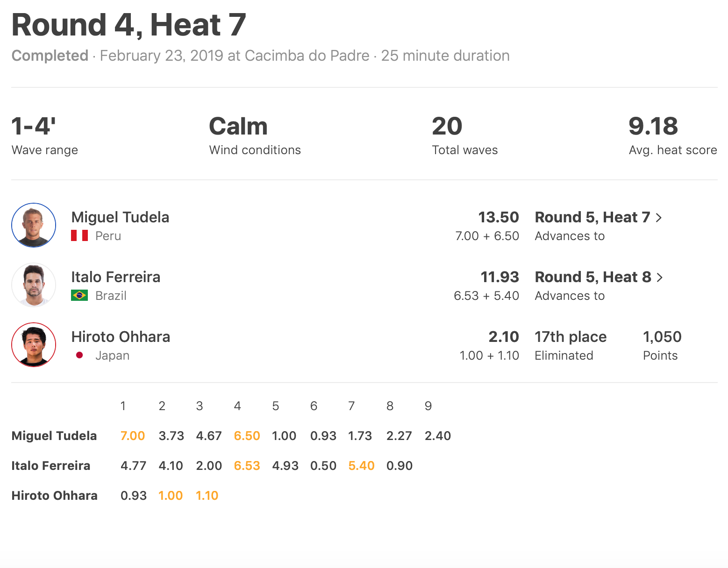Click Miguel Tudela's highlighted 7.00 wave score
This screenshot has width=728, height=568.
(133, 436)
